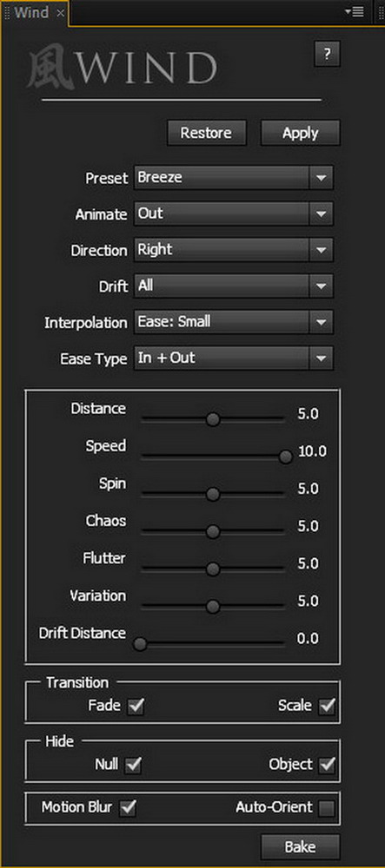Viewport: 385px width, 868px height.
Task: Open the Interpolation dropdown
Action: (233, 322)
